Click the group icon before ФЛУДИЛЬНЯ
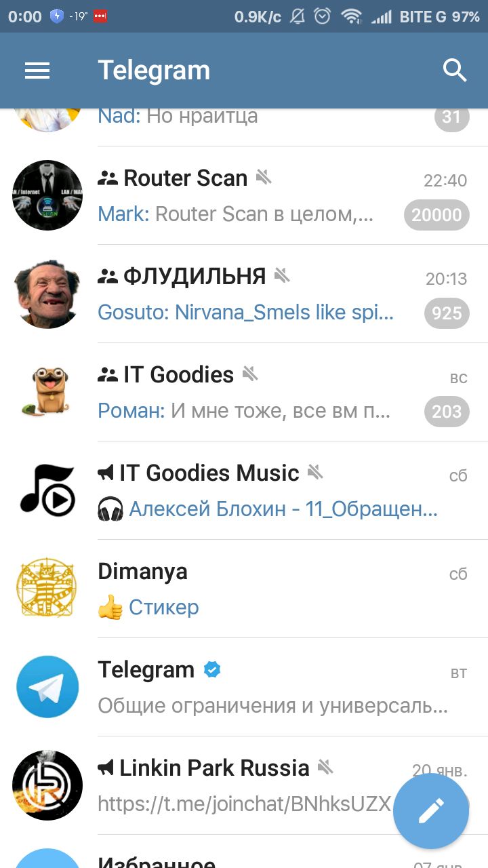488x868 pixels. (108, 276)
